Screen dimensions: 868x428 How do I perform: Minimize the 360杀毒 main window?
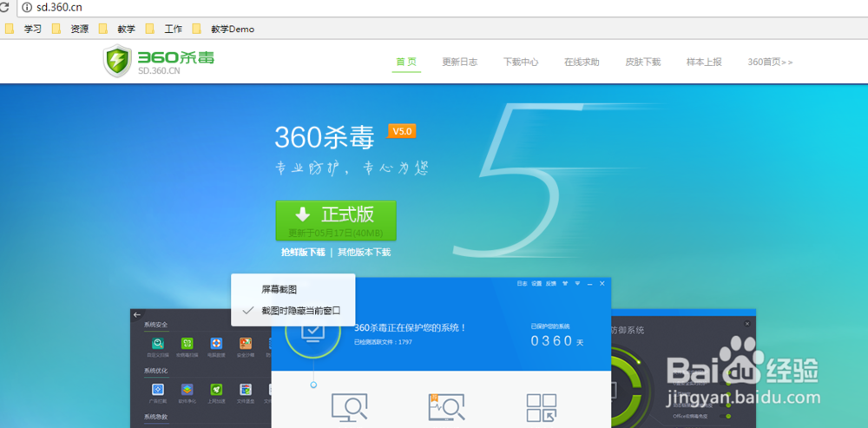(x=589, y=284)
